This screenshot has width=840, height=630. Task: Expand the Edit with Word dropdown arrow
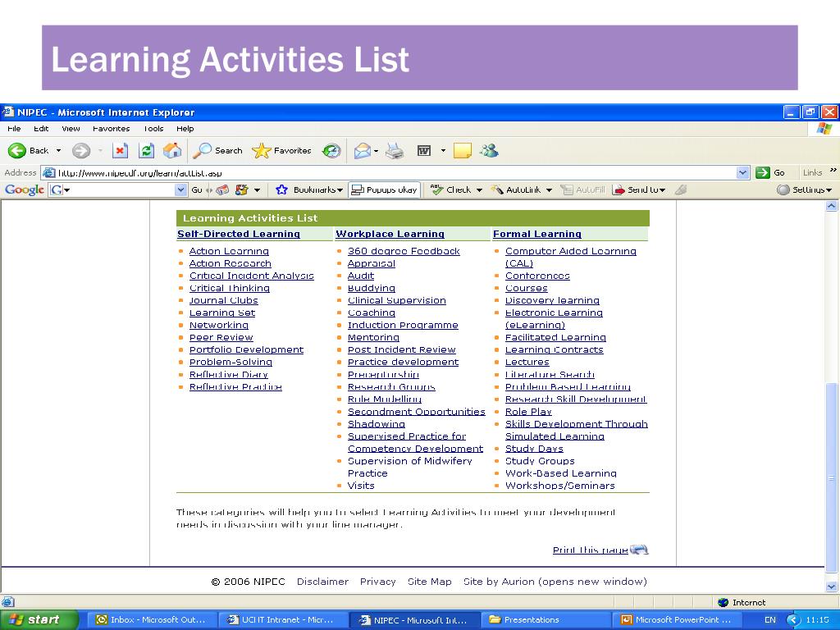coord(443,151)
